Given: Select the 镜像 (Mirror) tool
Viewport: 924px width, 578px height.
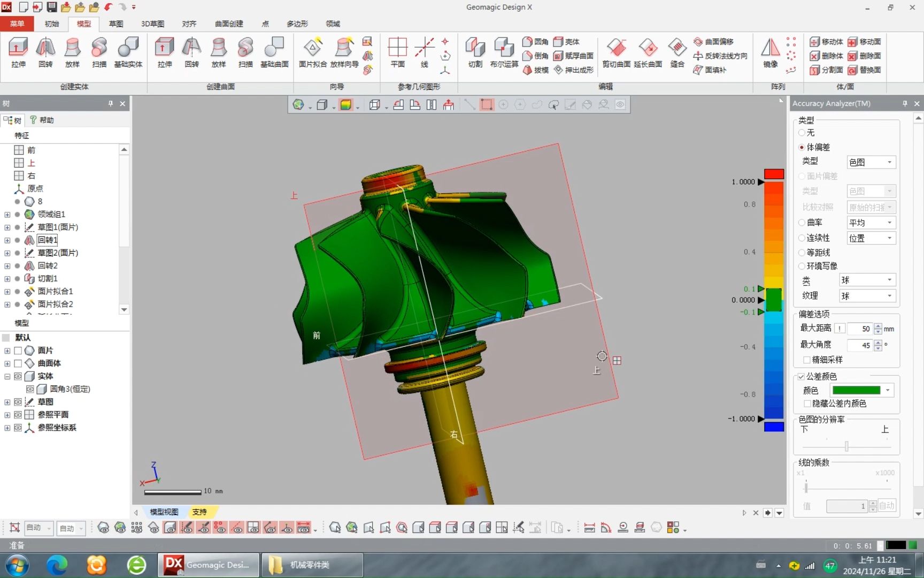Looking at the screenshot, I should click(x=770, y=52).
